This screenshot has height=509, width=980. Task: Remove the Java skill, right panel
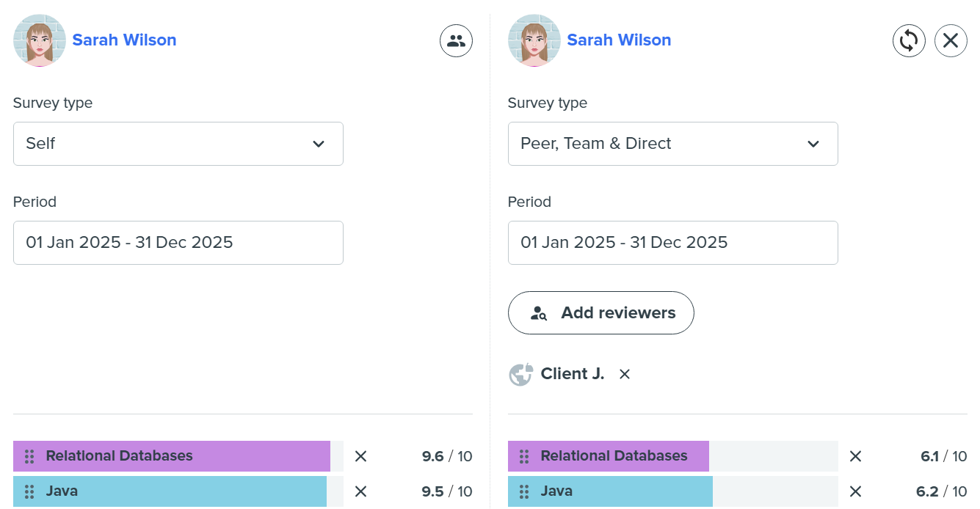click(x=855, y=491)
